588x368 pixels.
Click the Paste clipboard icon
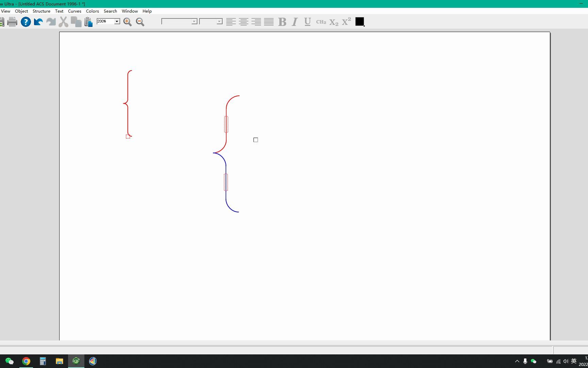pos(88,22)
